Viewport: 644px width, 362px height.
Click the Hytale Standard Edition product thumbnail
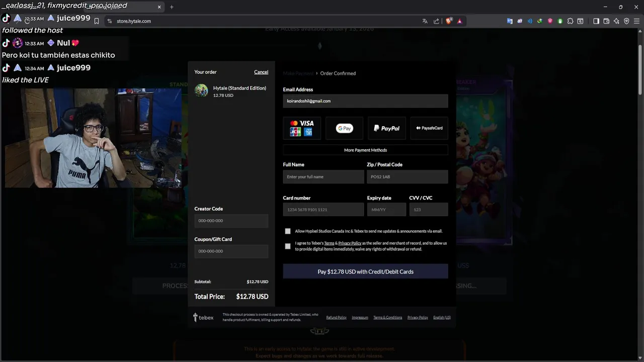coord(201,90)
